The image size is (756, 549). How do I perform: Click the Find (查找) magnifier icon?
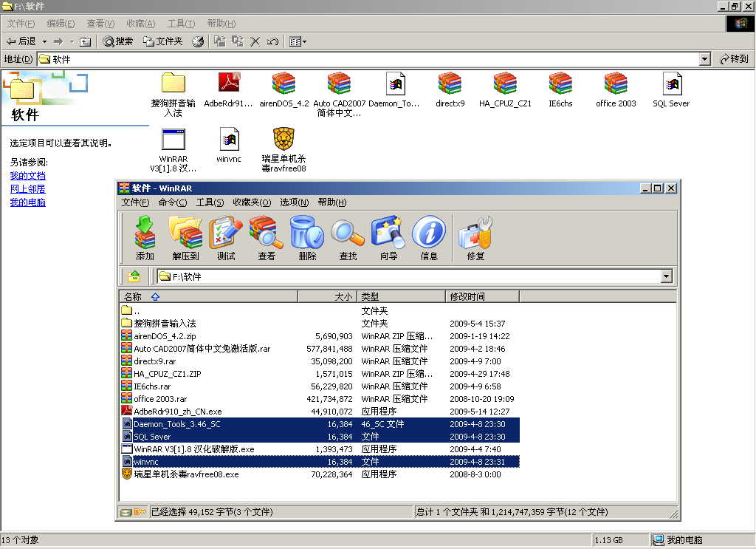click(x=348, y=239)
